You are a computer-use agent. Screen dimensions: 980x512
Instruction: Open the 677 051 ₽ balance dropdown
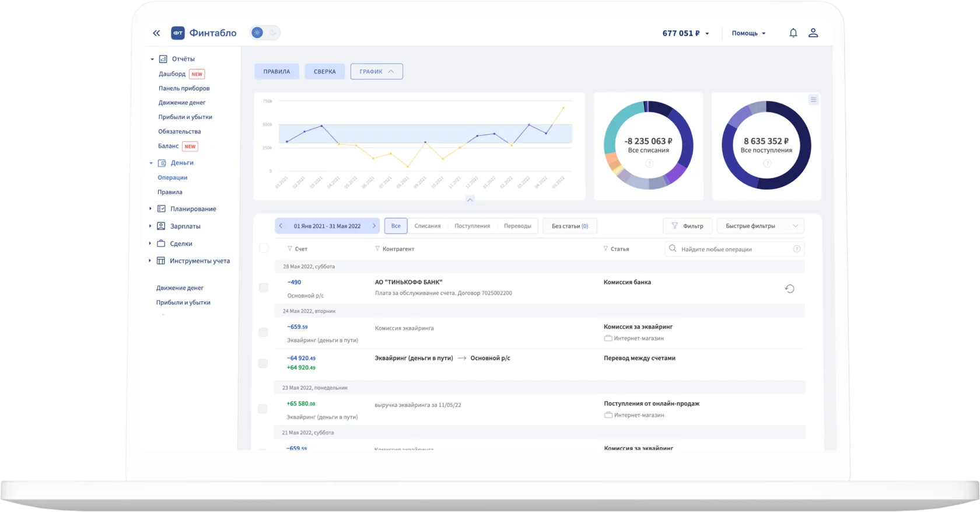pos(685,33)
